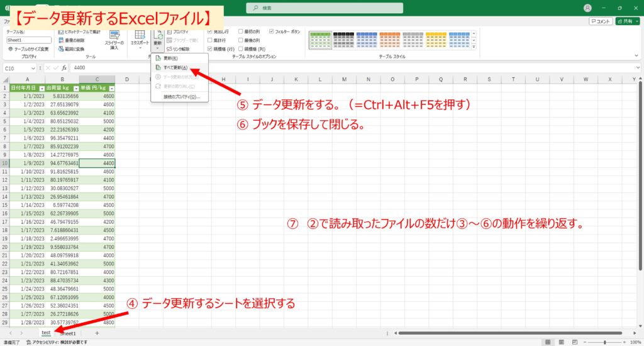Viewport: 644px width, 346px height.
Task: Click the エクスポート (Export) table icon
Action: point(140,38)
